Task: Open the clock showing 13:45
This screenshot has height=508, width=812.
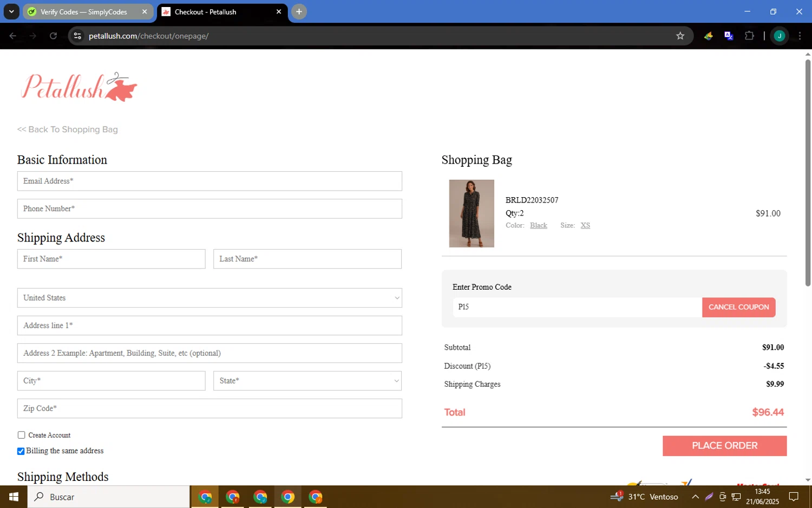Action: click(762, 497)
